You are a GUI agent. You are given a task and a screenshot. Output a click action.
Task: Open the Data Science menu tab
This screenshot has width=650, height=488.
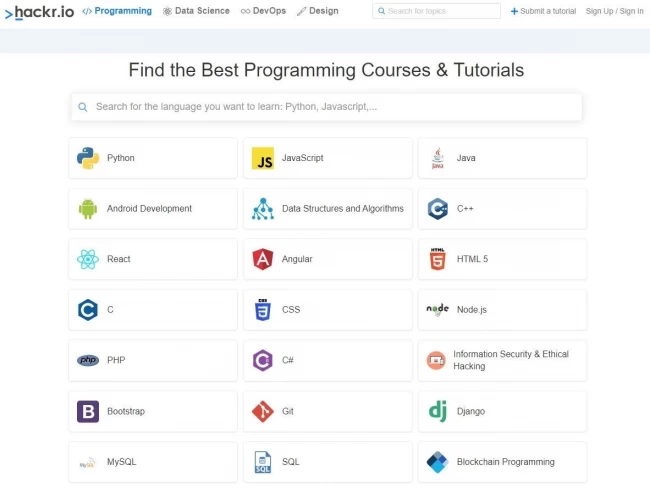click(196, 11)
